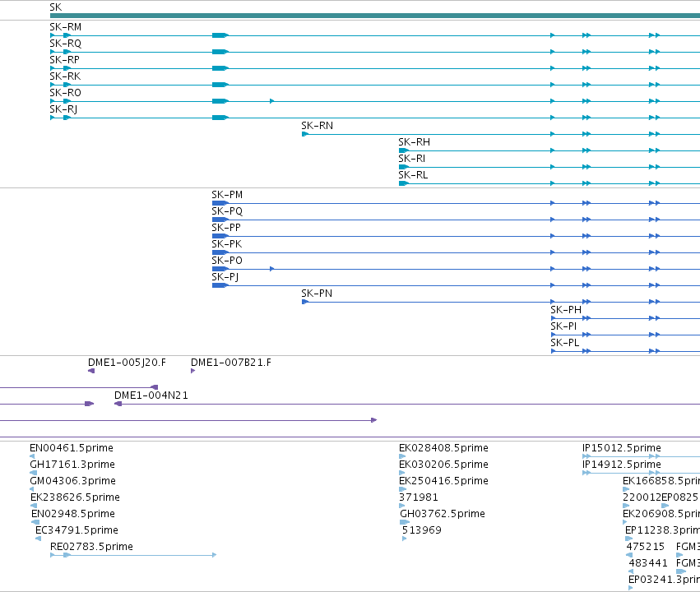Image resolution: width=700 pixels, height=592 pixels.
Task: Click the GH03762.5prime EST label
Action: [x=443, y=515]
